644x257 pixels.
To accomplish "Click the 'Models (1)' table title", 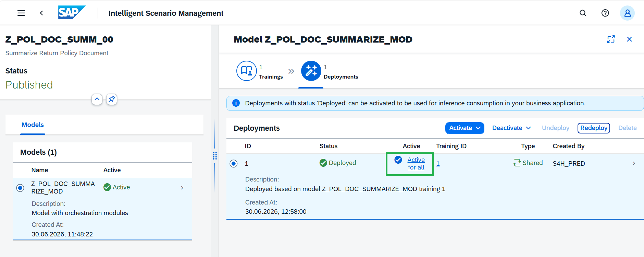I will (x=38, y=152).
